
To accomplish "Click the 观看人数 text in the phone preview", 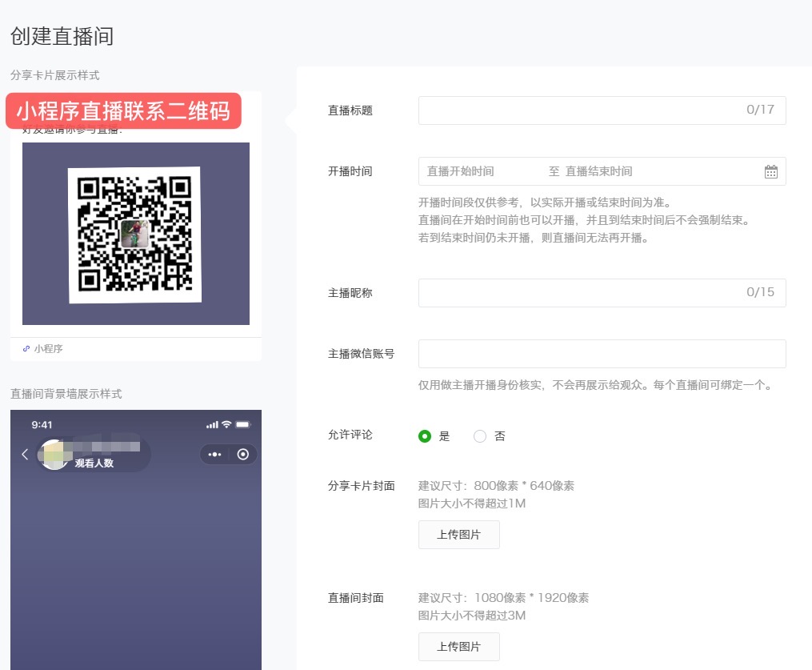I will pyautogui.click(x=94, y=463).
